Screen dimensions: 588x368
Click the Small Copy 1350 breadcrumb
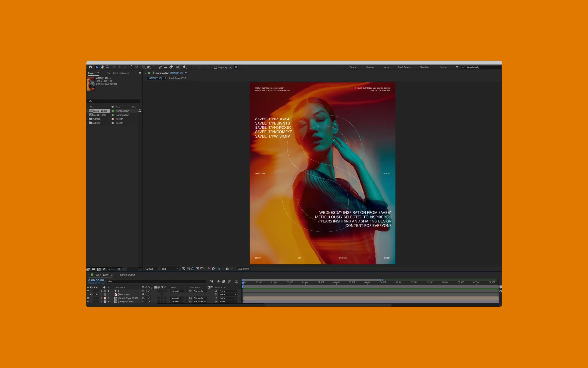coord(177,78)
